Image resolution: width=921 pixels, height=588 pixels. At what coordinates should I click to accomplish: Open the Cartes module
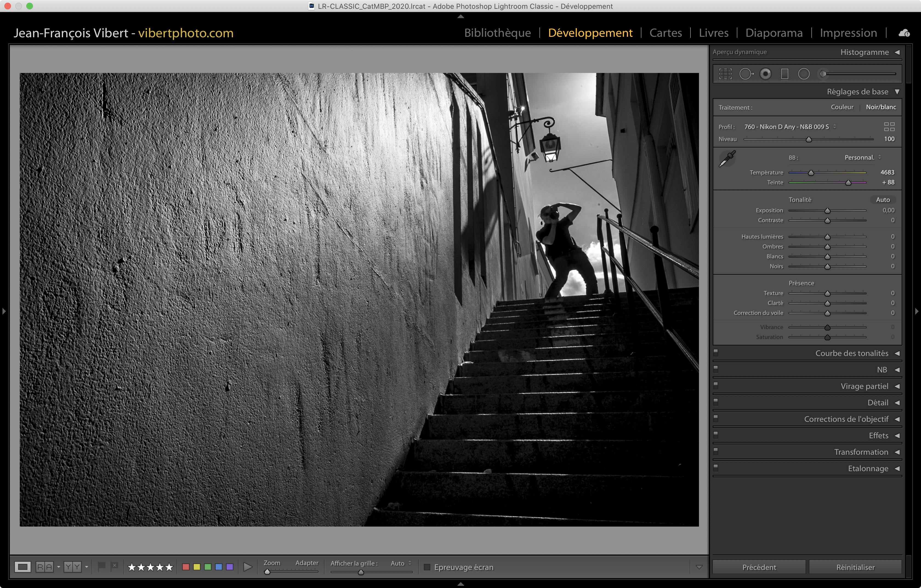(666, 33)
